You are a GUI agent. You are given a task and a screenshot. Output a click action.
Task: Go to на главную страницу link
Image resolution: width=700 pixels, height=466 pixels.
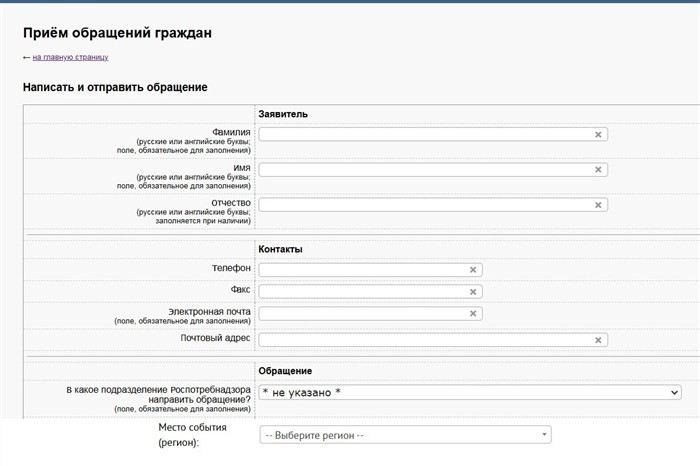71,57
